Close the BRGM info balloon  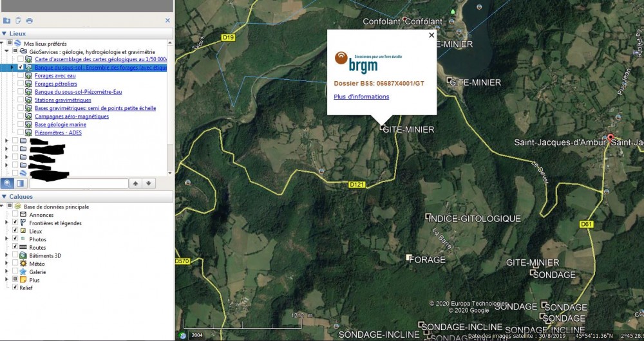point(431,36)
